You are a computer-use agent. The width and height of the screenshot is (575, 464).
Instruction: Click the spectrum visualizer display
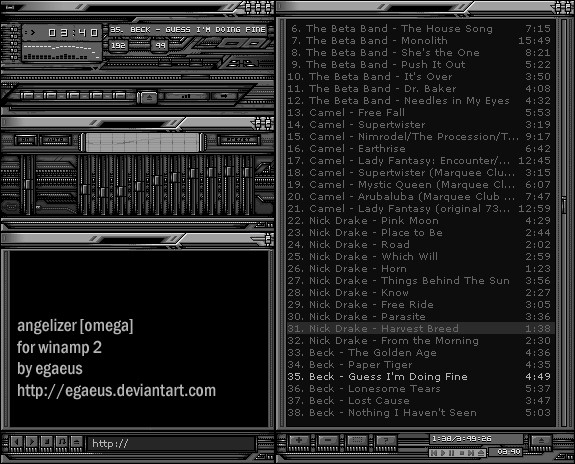(x=62, y=52)
